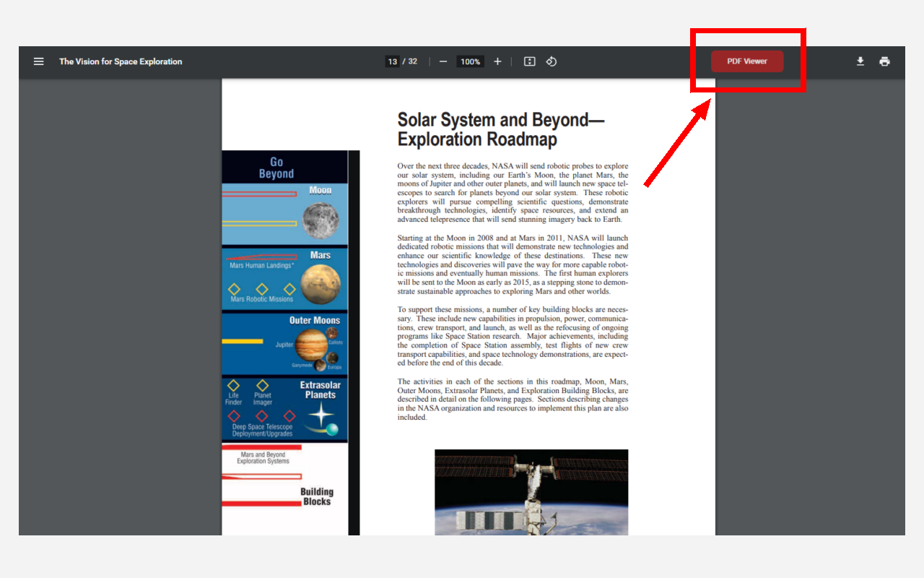Viewport: 924px width, 578px height.
Task: Zoom in on the document
Action: pos(497,61)
